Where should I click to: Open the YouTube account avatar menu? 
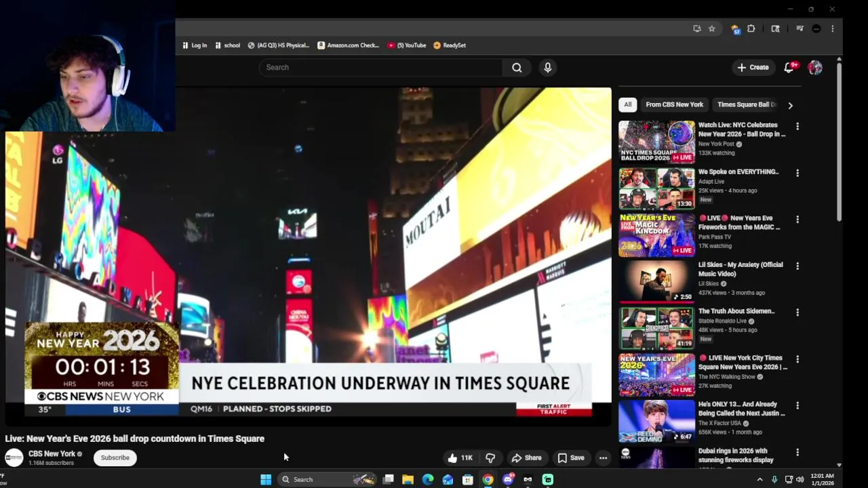point(815,67)
